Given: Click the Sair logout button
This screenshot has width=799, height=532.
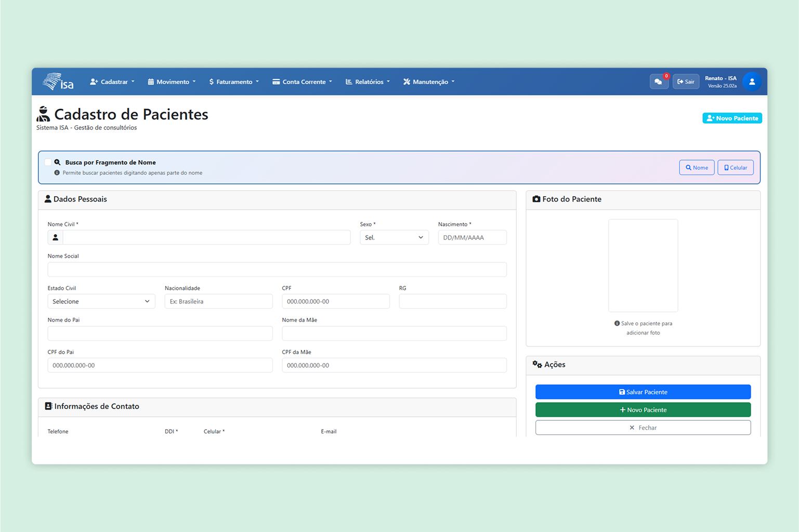Looking at the screenshot, I should pyautogui.click(x=686, y=82).
